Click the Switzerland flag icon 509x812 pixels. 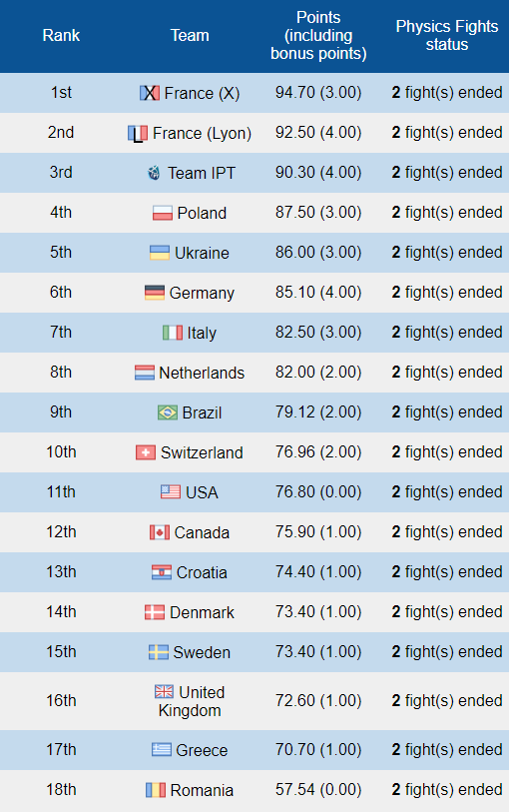pyautogui.click(x=146, y=452)
